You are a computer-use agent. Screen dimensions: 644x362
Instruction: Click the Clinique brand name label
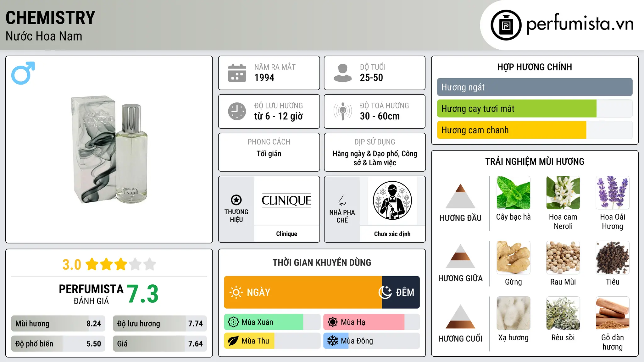[x=286, y=234]
